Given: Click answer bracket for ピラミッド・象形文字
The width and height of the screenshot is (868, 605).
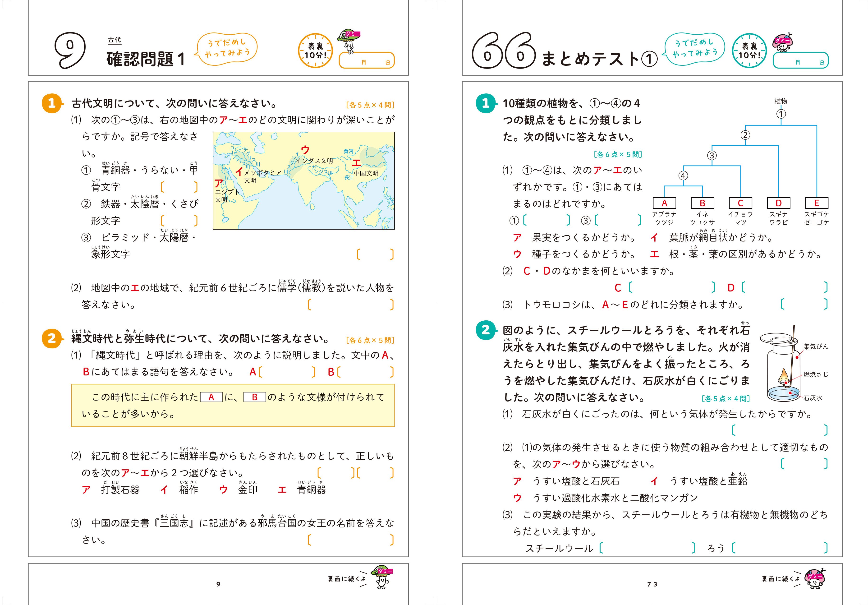Looking at the screenshot, I should [375, 254].
